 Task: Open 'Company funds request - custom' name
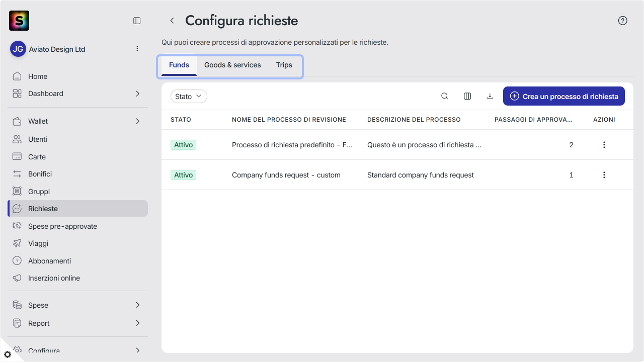(286, 175)
